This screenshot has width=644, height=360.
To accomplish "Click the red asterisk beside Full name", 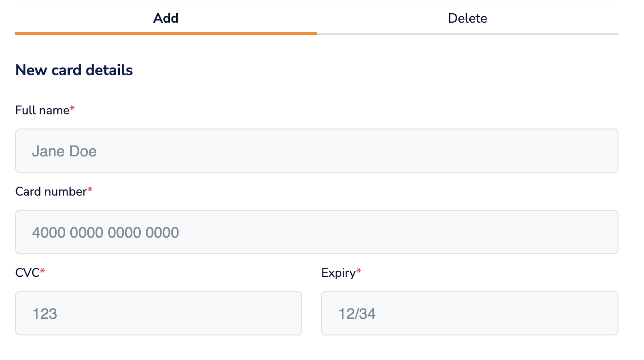I will 72,110.
